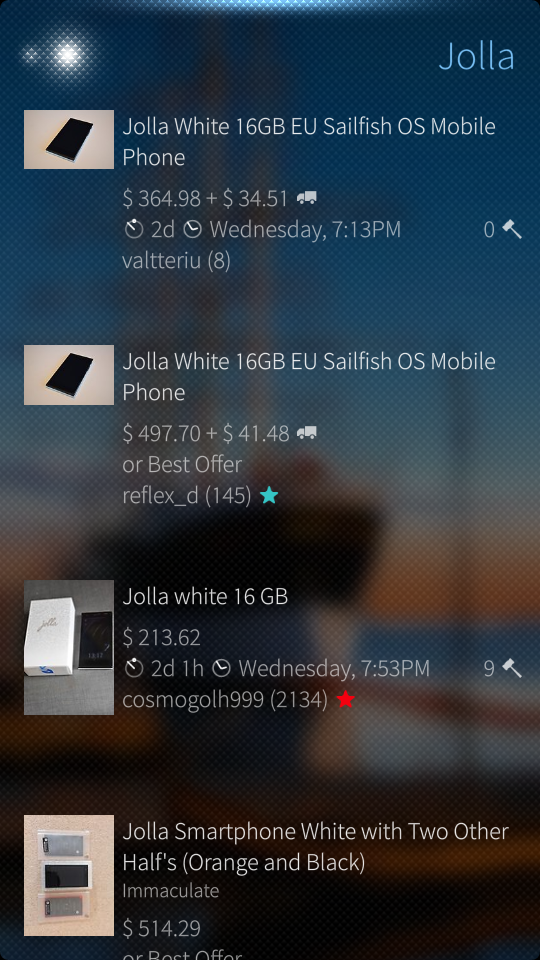Click the time-left timer icon before 2d 1h

133,668
